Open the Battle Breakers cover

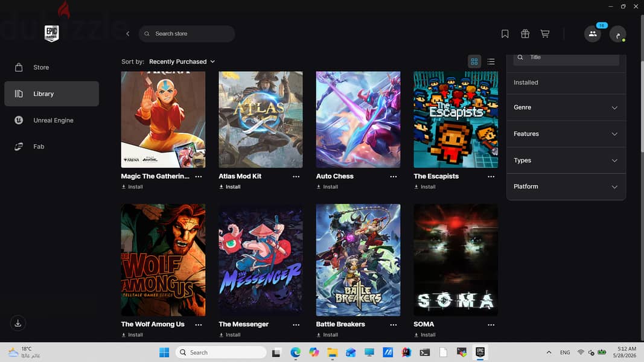358,260
